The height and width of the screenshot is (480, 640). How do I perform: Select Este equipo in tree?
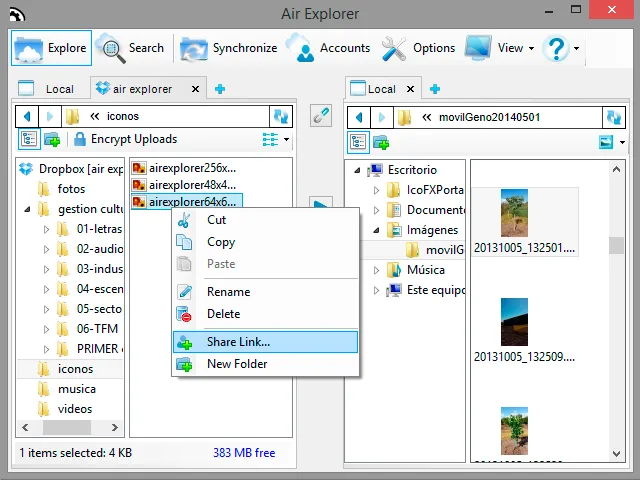425,290
